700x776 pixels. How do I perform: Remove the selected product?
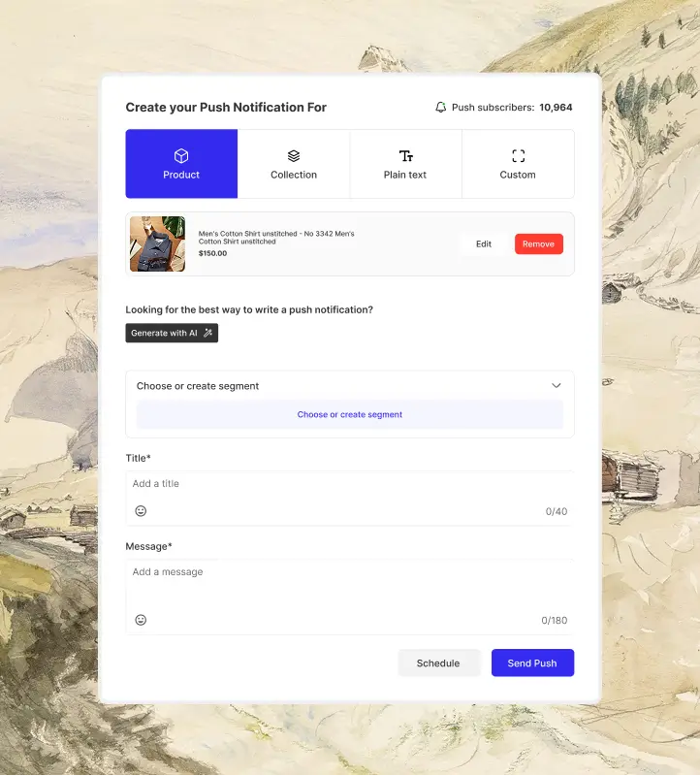(539, 244)
